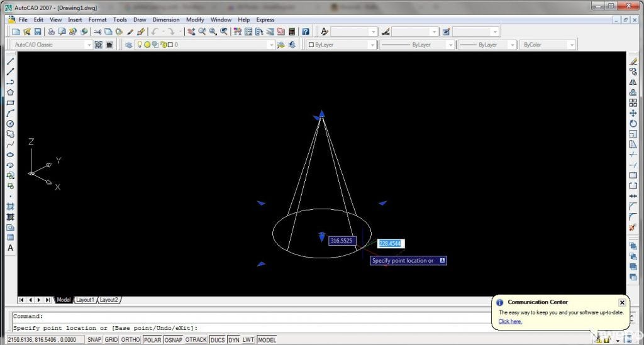
Task: Select the Mirror modify tool
Action: pos(633,82)
